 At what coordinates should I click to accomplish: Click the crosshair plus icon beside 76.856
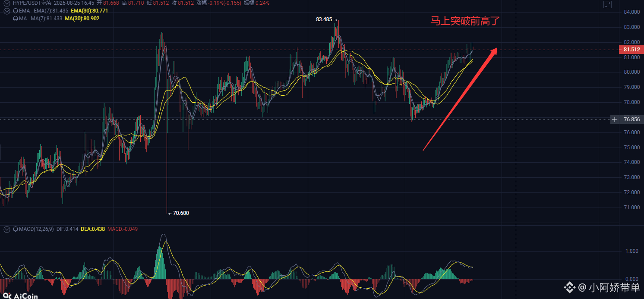coord(615,120)
